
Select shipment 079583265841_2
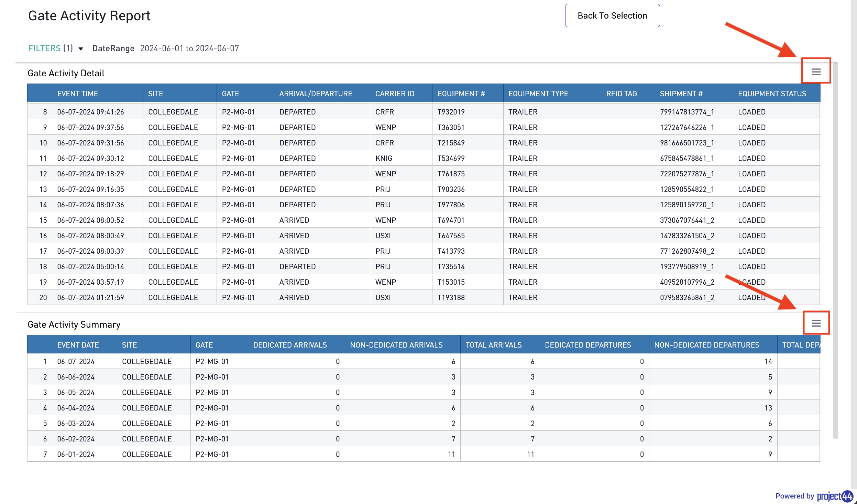687,297
